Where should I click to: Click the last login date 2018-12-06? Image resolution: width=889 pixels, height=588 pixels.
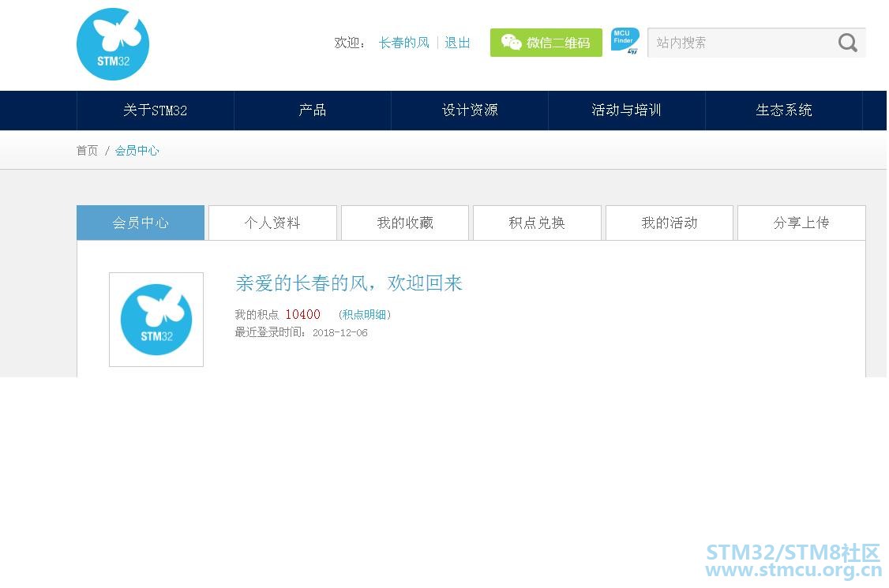(340, 333)
